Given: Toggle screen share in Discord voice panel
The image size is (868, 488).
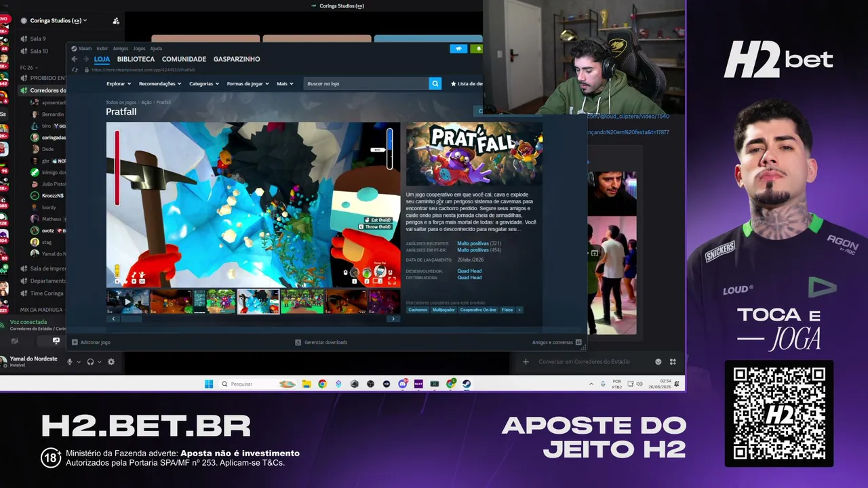Looking at the screenshot, I should [56, 341].
